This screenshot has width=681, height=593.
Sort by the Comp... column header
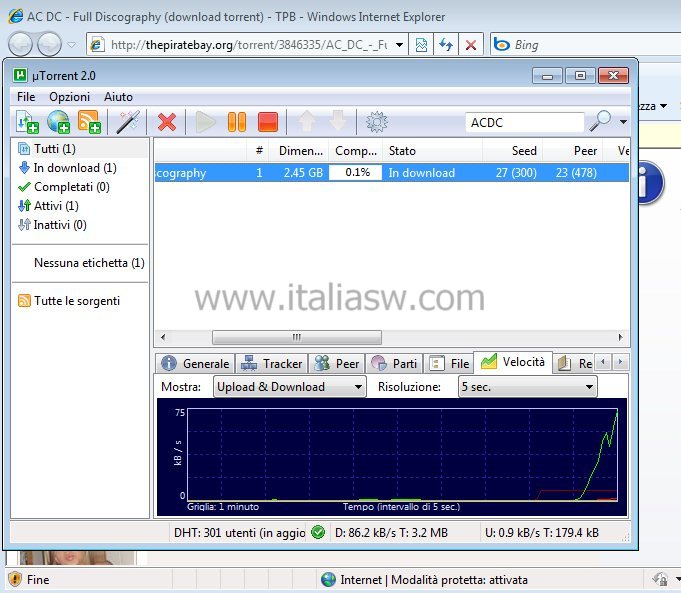pos(355,151)
